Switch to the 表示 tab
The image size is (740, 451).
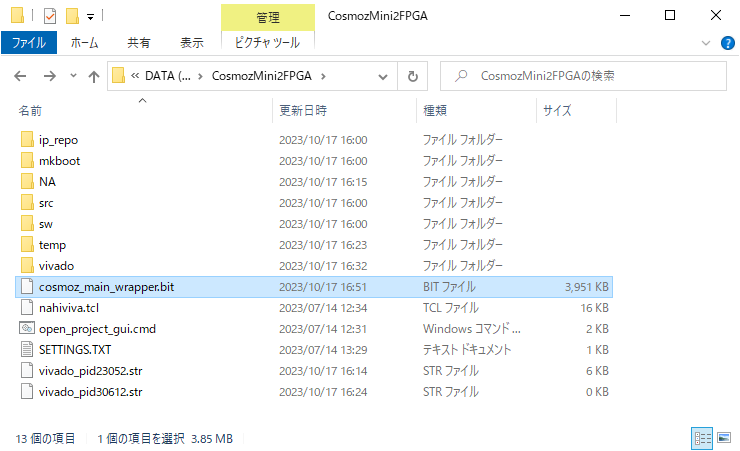[191, 43]
